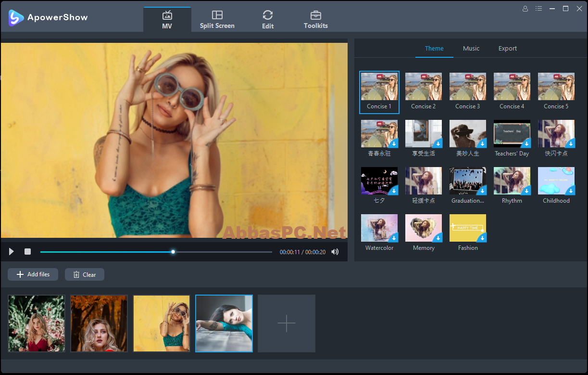
Task: Open the list menu icon in title bar
Action: 538,9
